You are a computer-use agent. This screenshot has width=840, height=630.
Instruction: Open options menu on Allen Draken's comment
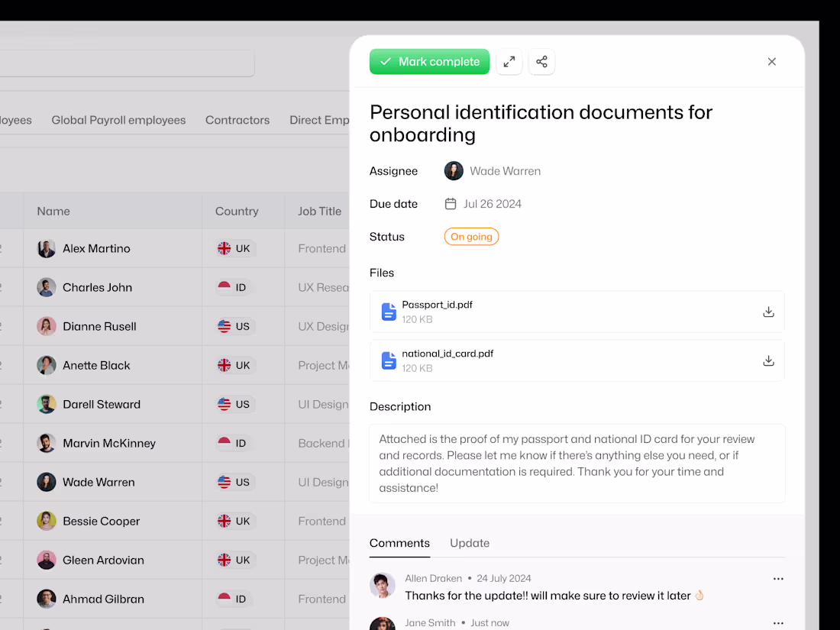[x=778, y=578]
